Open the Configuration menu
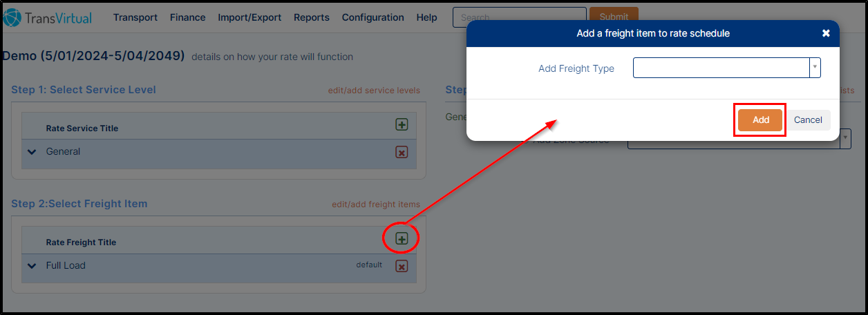 click(373, 17)
